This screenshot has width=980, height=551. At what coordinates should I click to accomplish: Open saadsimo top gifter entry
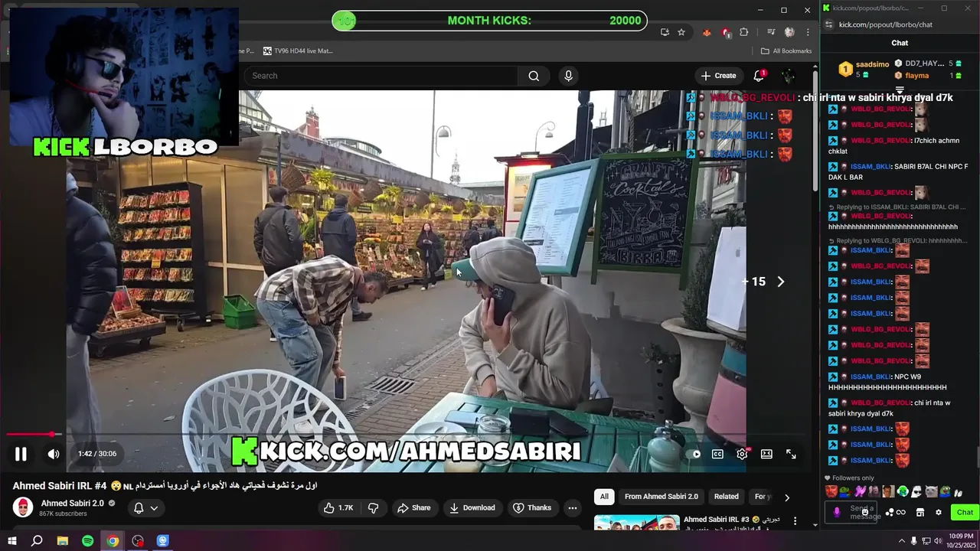tap(864, 69)
